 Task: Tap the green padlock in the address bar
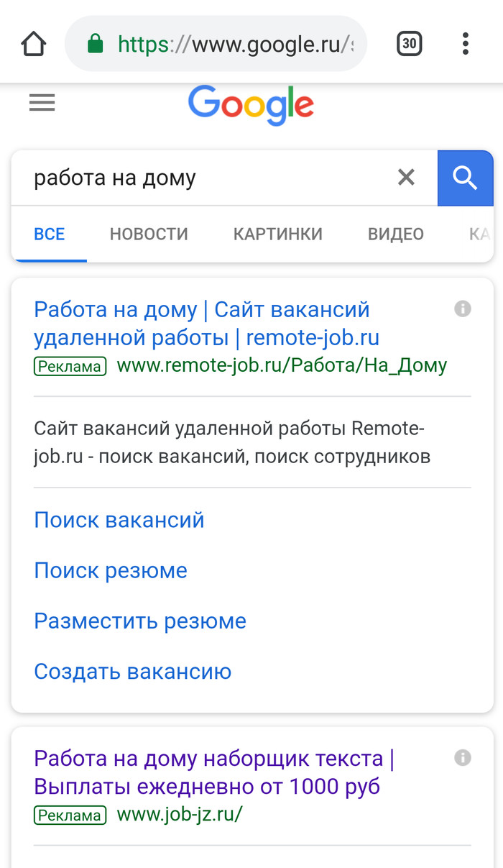(95, 45)
